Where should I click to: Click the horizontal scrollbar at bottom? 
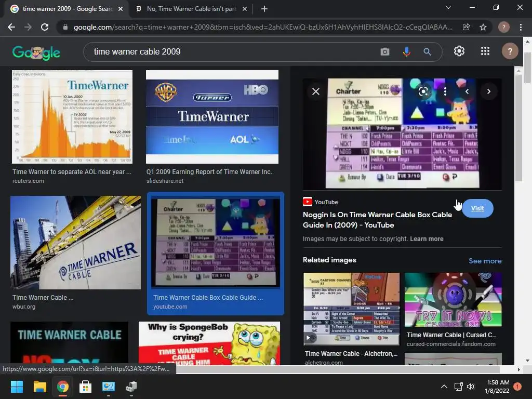coord(338,369)
